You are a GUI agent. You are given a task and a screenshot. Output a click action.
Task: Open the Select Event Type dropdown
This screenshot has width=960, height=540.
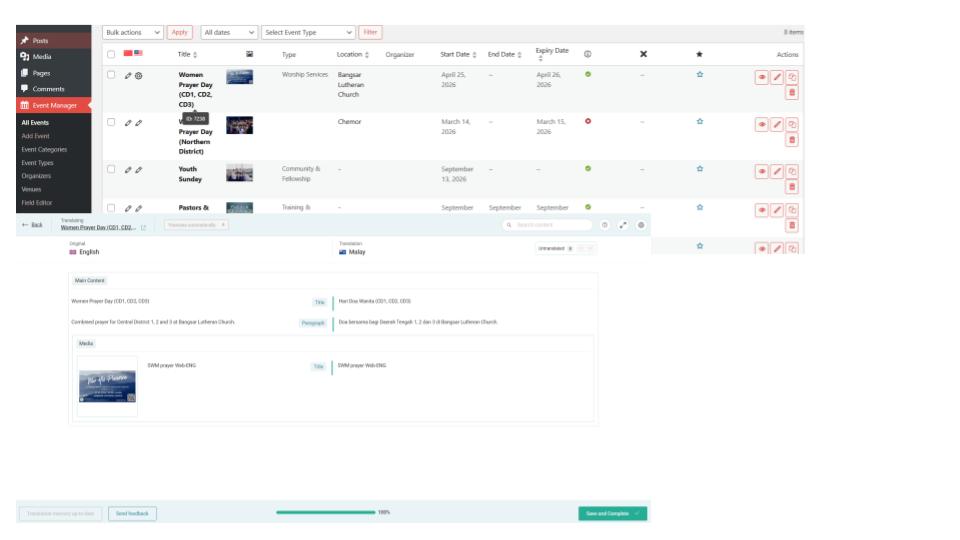(307, 33)
